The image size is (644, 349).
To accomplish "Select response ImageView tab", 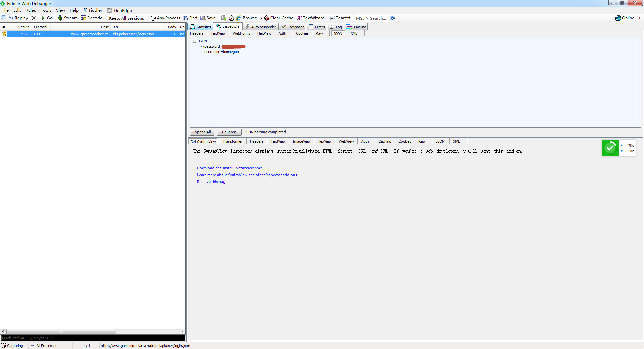I will coord(302,141).
